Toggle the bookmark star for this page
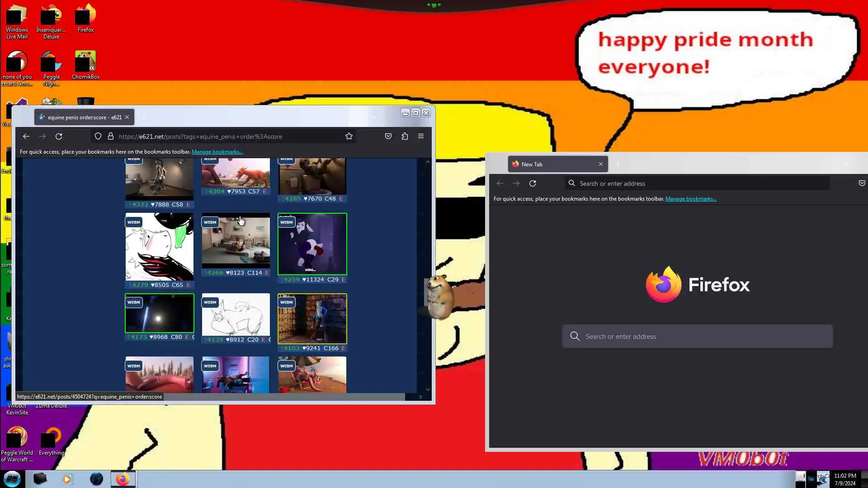868x488 pixels. 349,136
